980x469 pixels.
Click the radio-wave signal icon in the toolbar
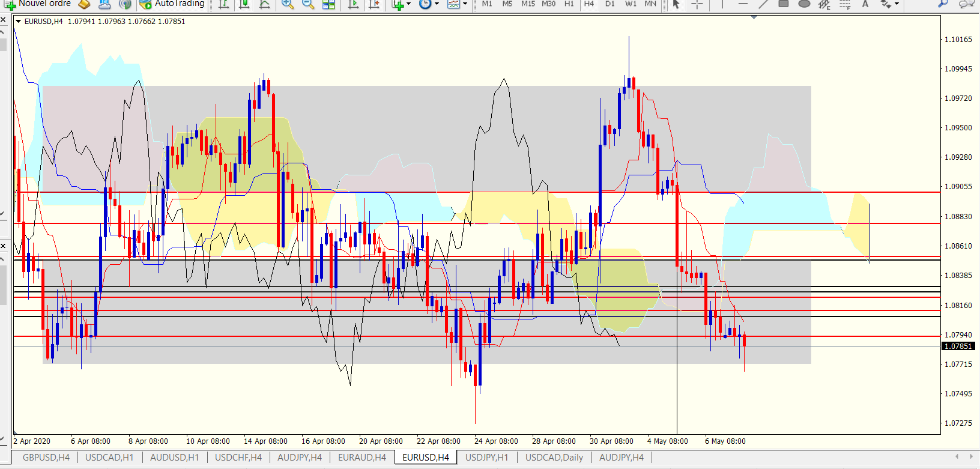pyautogui.click(x=125, y=4)
